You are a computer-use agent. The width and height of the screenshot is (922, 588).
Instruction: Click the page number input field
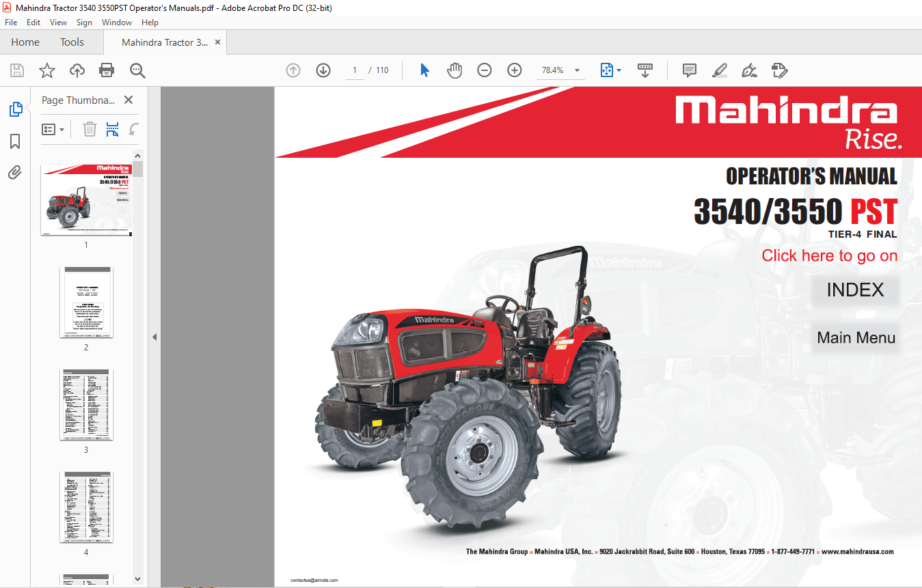point(355,70)
